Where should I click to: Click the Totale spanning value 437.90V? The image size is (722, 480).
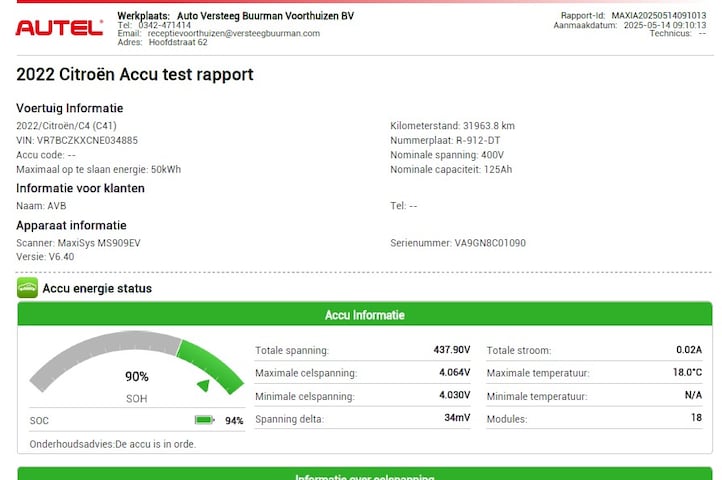(452, 350)
